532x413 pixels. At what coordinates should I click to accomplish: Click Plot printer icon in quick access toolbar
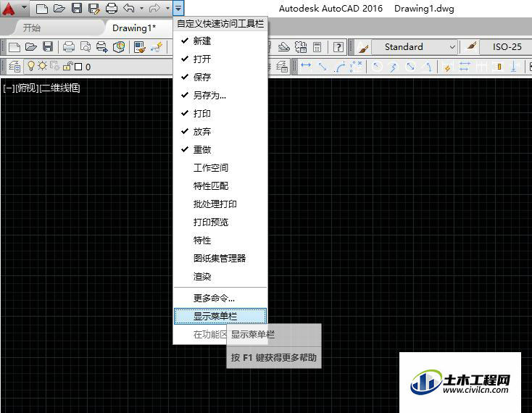pos(112,8)
